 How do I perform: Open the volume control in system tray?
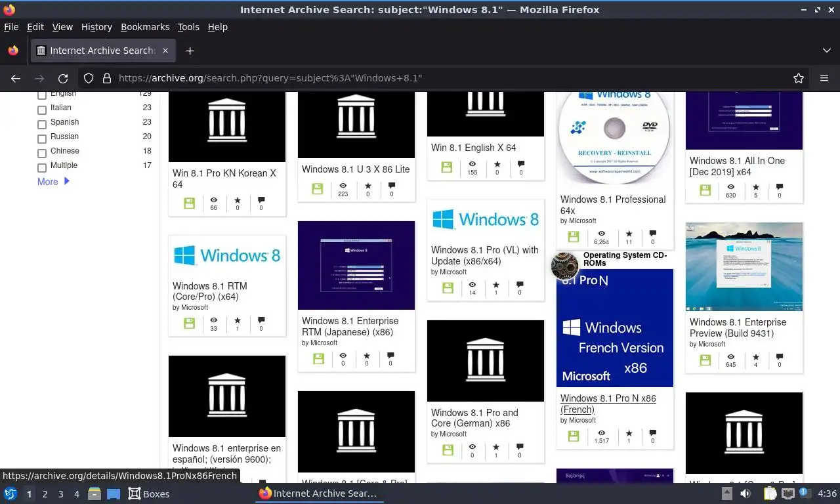(745, 493)
